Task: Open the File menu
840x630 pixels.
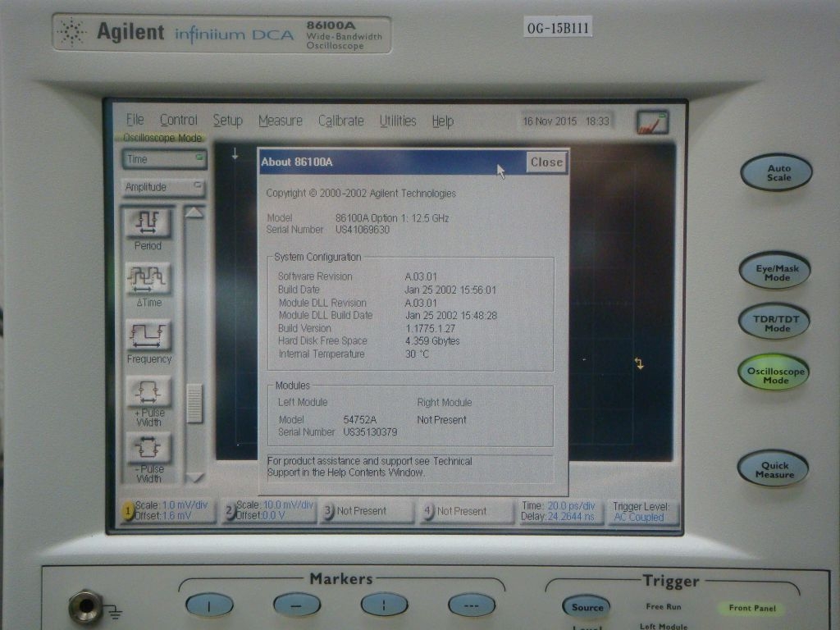Action: pos(135,120)
